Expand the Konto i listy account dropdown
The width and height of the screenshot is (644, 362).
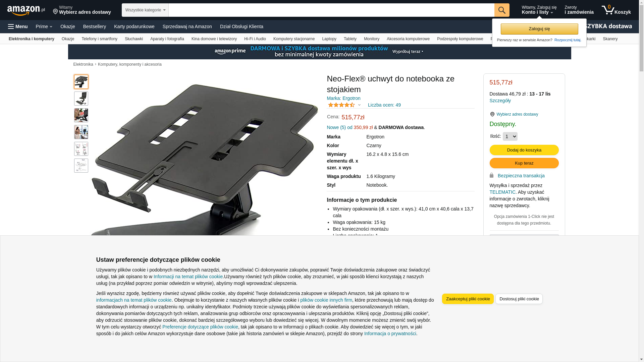[539, 10]
